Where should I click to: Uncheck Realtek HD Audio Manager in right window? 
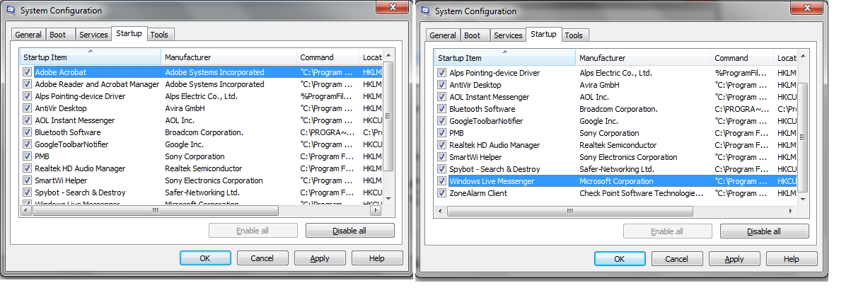click(442, 145)
